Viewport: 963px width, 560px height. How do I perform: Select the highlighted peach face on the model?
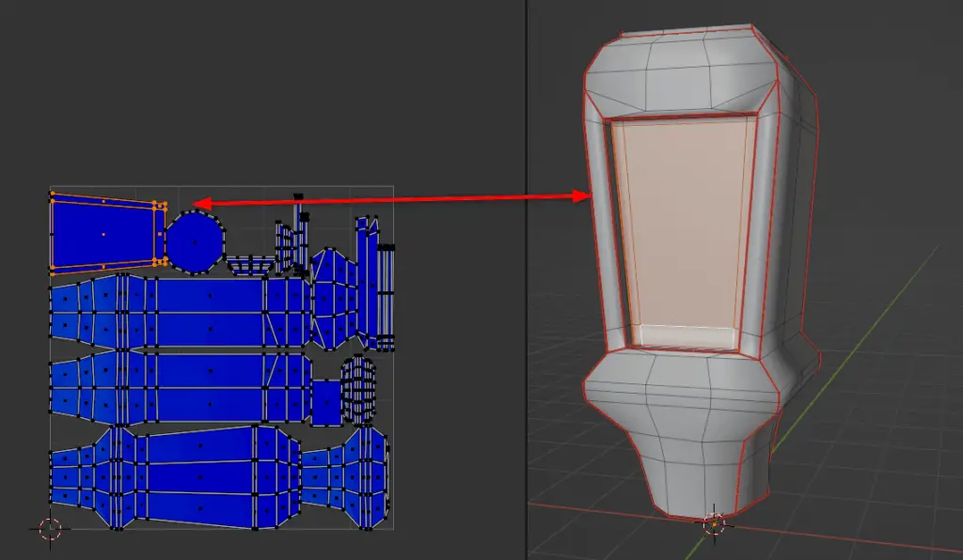(x=685, y=224)
